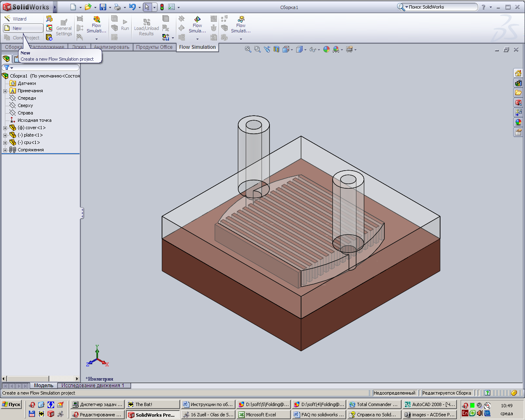Select the Спереди plane
Viewport: 525px width, 420px height.
point(27,98)
